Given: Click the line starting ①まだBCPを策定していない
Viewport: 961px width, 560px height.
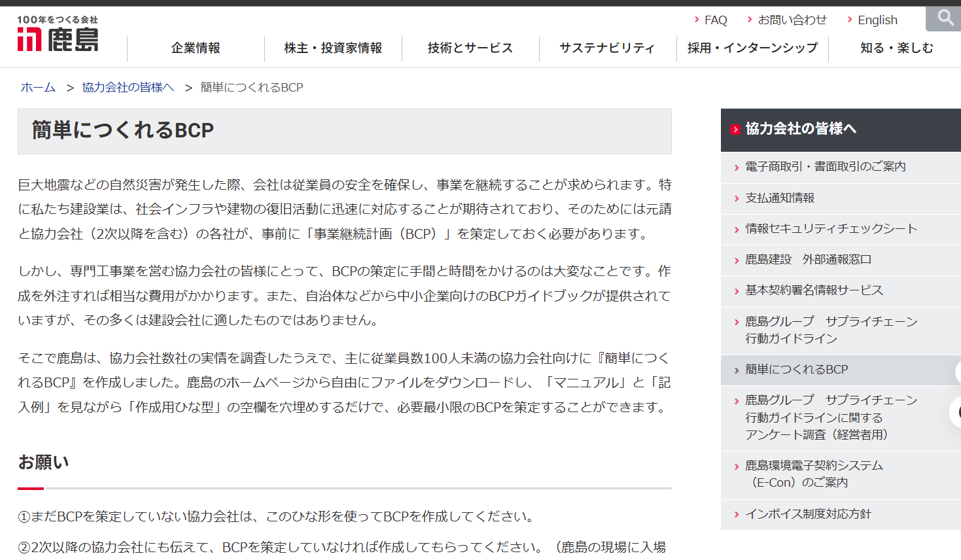Looking at the screenshot, I should click(x=276, y=517).
